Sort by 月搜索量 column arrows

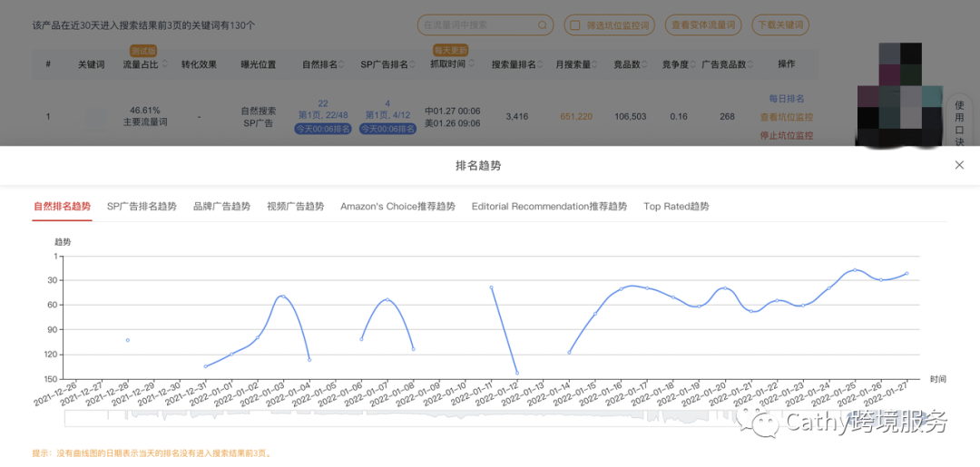pos(594,64)
